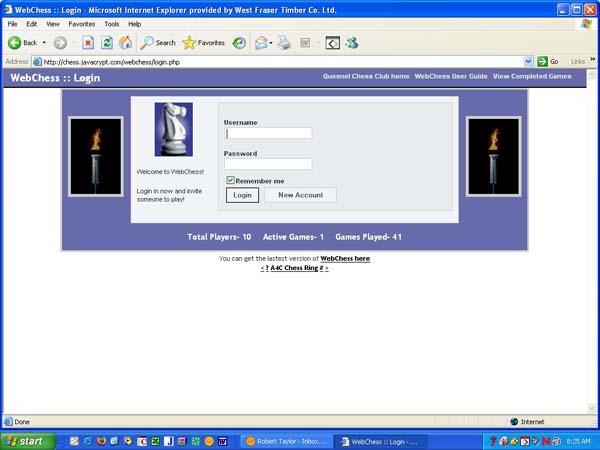Image resolution: width=600 pixels, height=450 pixels.
Task: Click the page scrollbar down arrow
Action: click(x=592, y=409)
